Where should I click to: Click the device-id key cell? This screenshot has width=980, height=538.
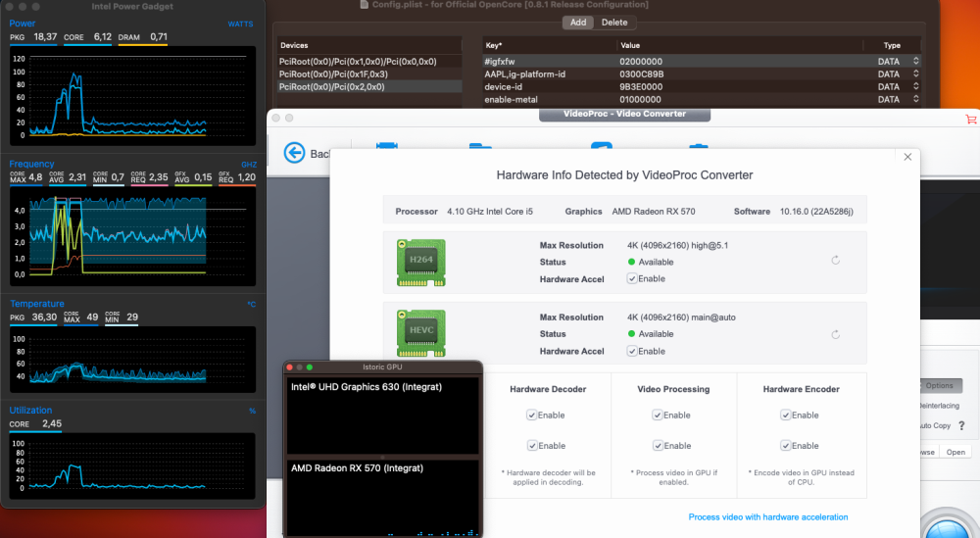pyautogui.click(x=503, y=87)
